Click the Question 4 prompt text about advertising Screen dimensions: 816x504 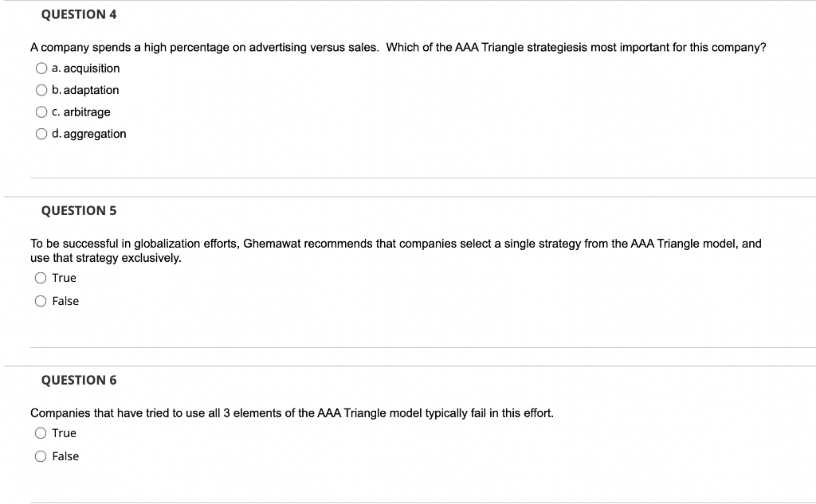(x=398, y=47)
